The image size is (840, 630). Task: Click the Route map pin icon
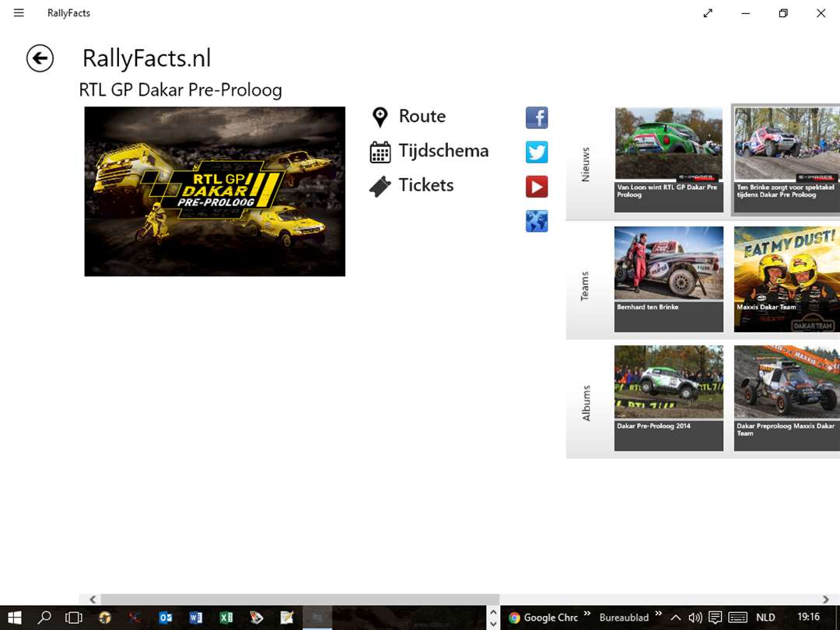(x=380, y=117)
